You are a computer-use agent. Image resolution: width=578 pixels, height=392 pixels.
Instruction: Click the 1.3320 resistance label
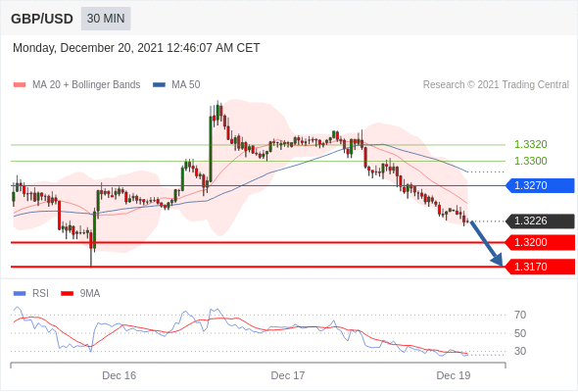tap(530, 144)
